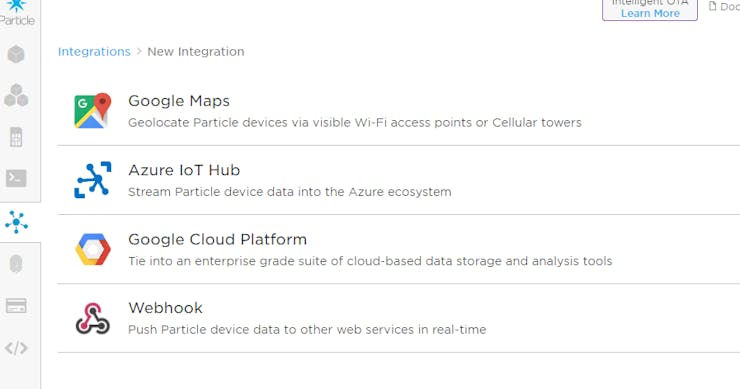Click the Google Maps pin logo
740x389 pixels.
[x=92, y=110]
